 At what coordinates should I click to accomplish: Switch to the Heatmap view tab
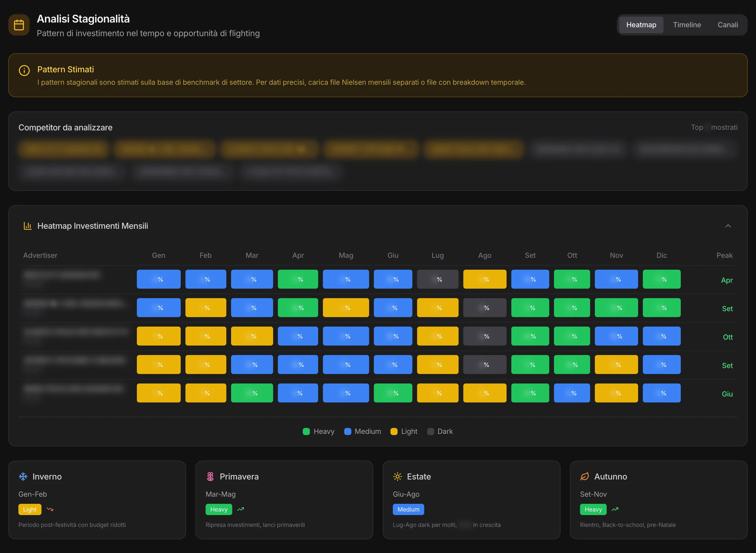click(641, 25)
